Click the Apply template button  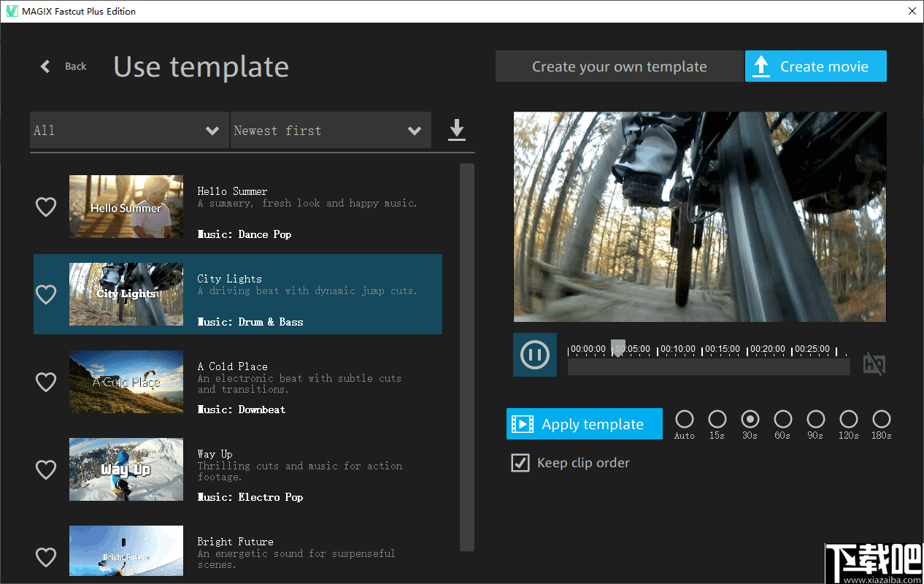point(584,423)
